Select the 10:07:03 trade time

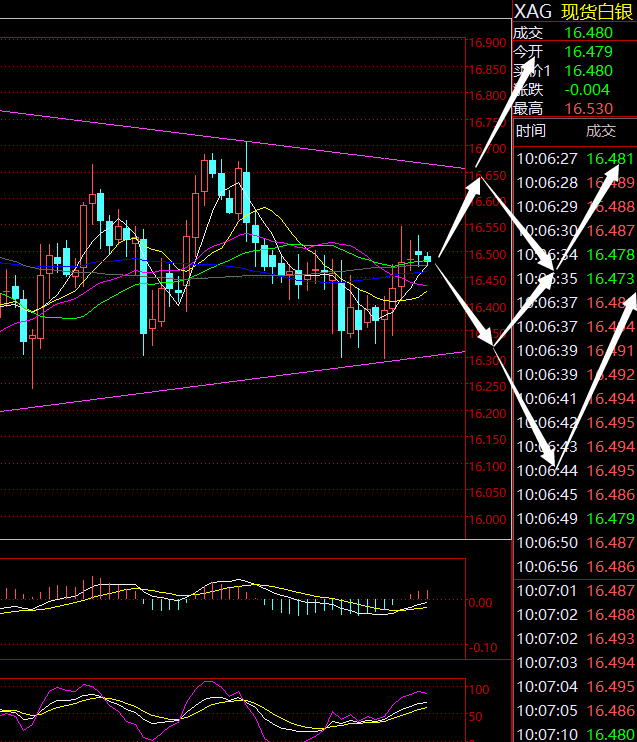(x=547, y=663)
